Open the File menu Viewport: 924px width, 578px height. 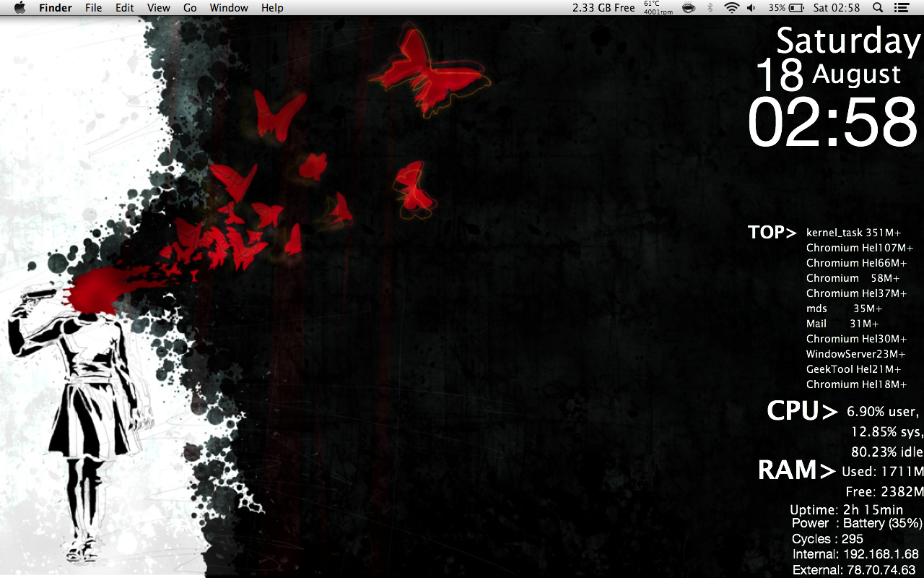tap(93, 7)
